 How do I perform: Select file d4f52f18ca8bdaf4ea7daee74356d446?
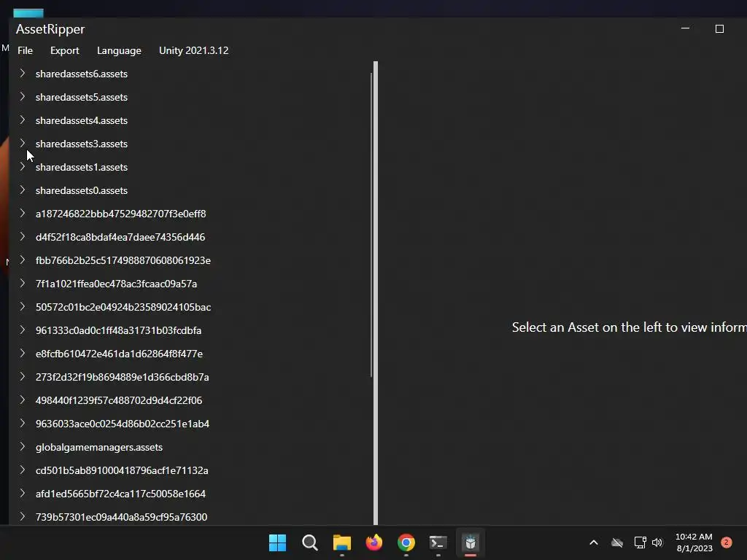(x=120, y=237)
